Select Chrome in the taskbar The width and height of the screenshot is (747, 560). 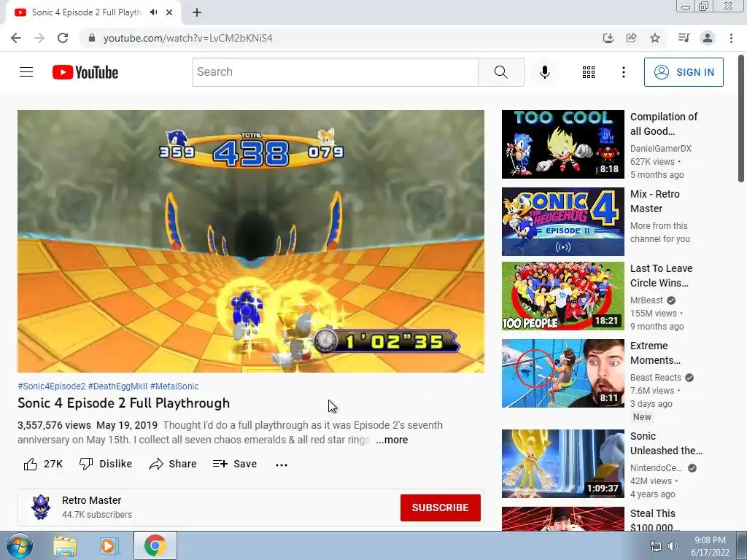point(155,545)
